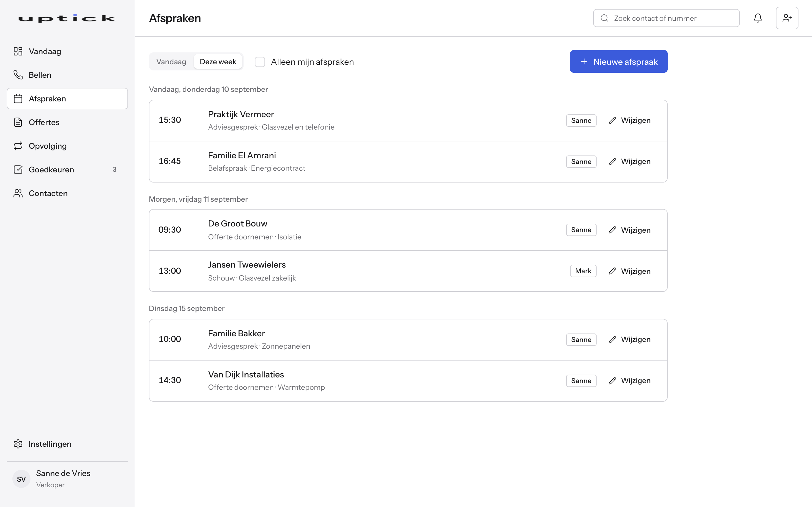Create a Nieuwe afspraak

(x=619, y=61)
